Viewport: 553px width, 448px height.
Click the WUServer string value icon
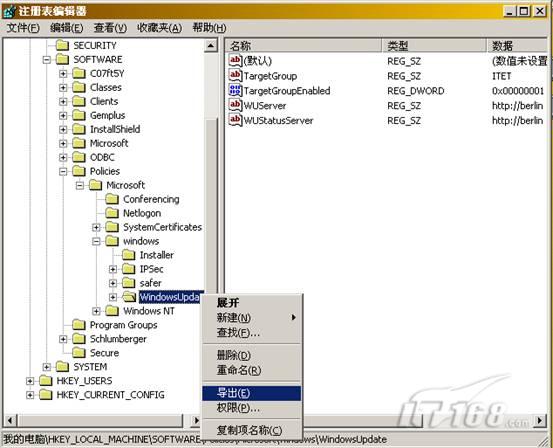(x=235, y=105)
